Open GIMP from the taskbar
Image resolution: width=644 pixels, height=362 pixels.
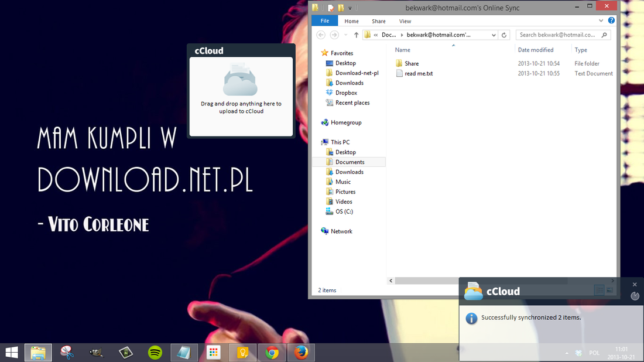pos(96,353)
